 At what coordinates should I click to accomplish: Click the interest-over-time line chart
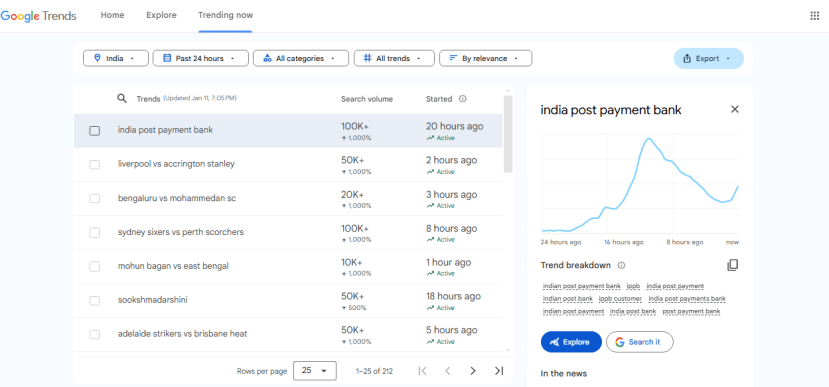point(640,185)
